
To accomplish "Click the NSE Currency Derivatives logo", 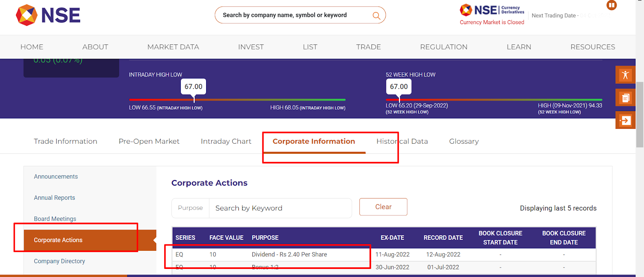I will coord(492,10).
